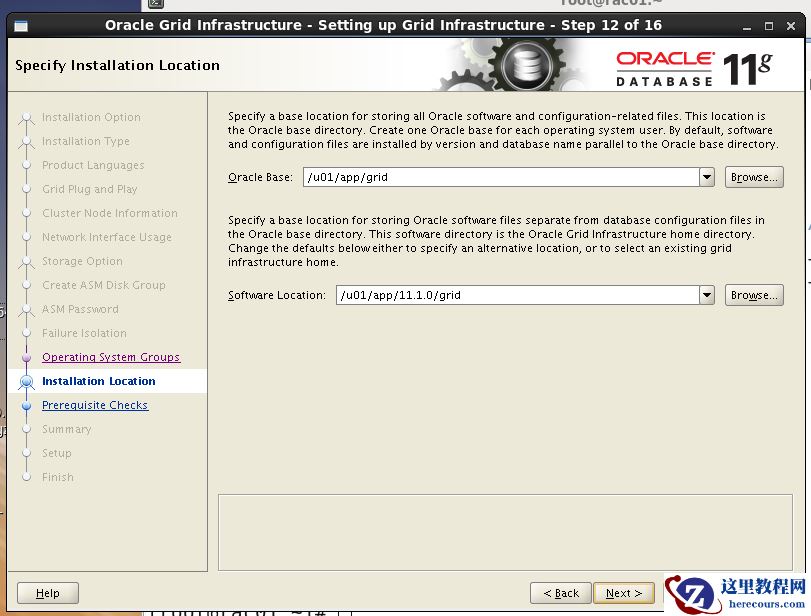Click the Software Location label
This screenshot has height=616, width=811.
coord(277,295)
